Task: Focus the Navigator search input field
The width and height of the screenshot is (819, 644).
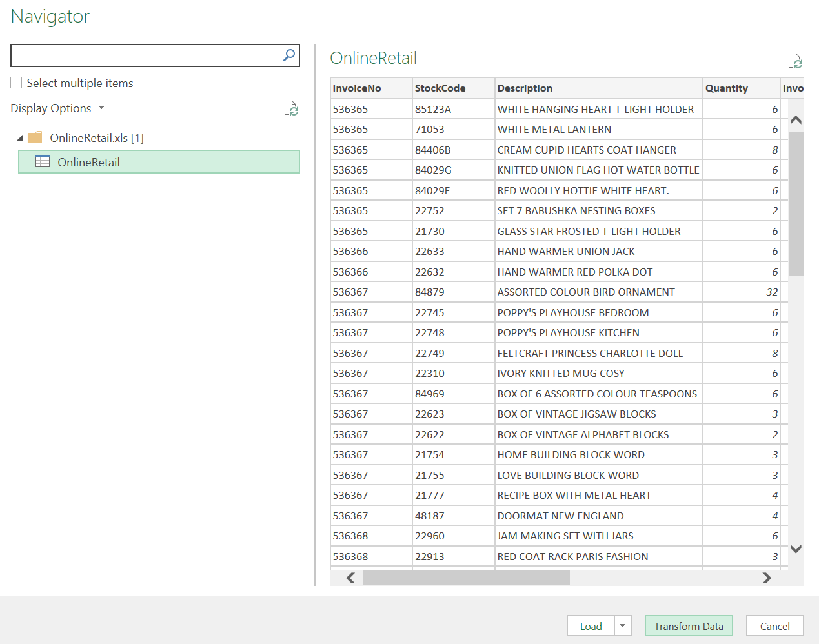Action: coord(145,55)
